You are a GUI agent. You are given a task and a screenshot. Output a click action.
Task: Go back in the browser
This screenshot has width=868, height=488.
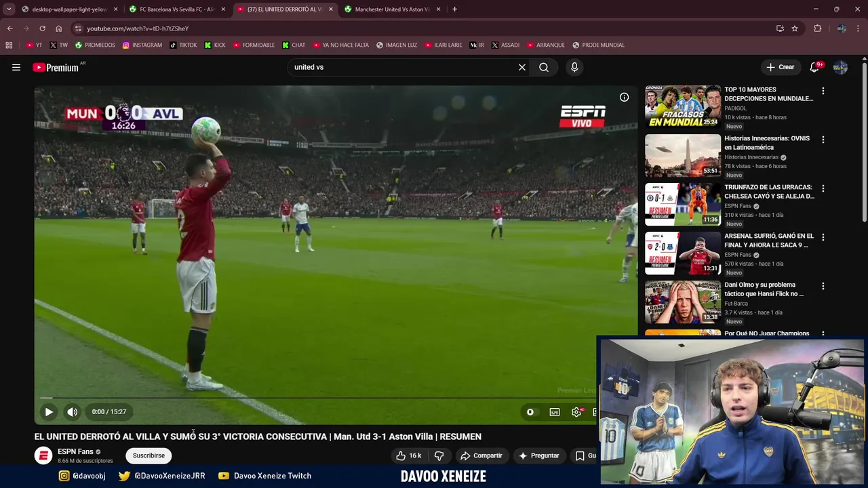(x=9, y=28)
